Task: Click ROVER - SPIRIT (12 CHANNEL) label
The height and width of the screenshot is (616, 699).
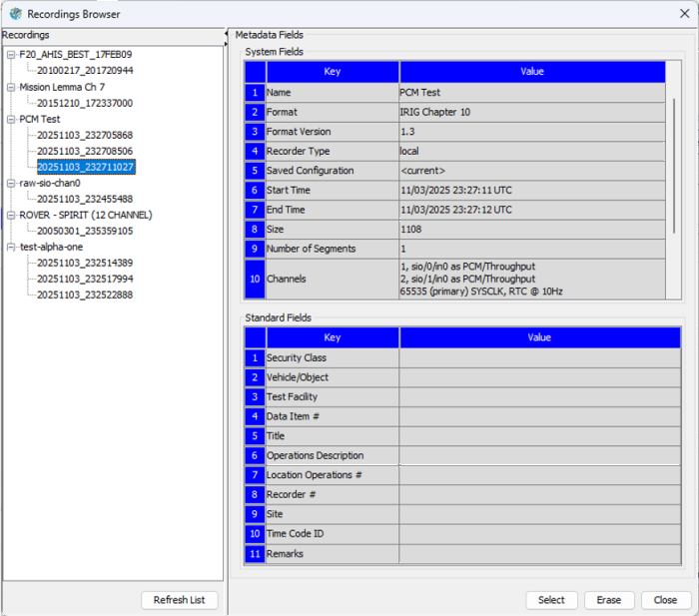Action: tap(86, 215)
